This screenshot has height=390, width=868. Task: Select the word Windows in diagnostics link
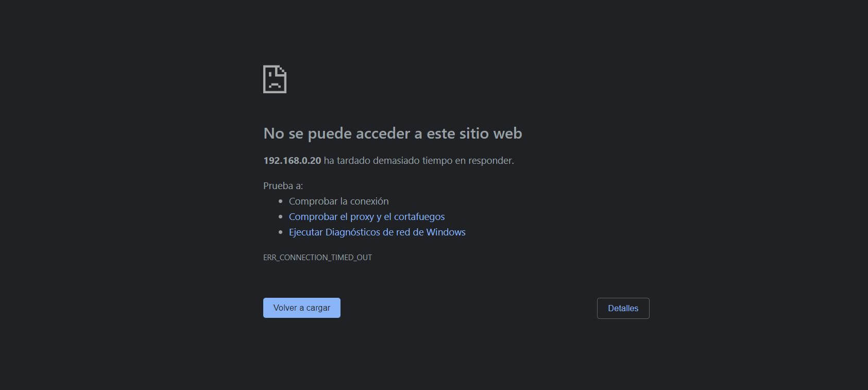coord(446,232)
